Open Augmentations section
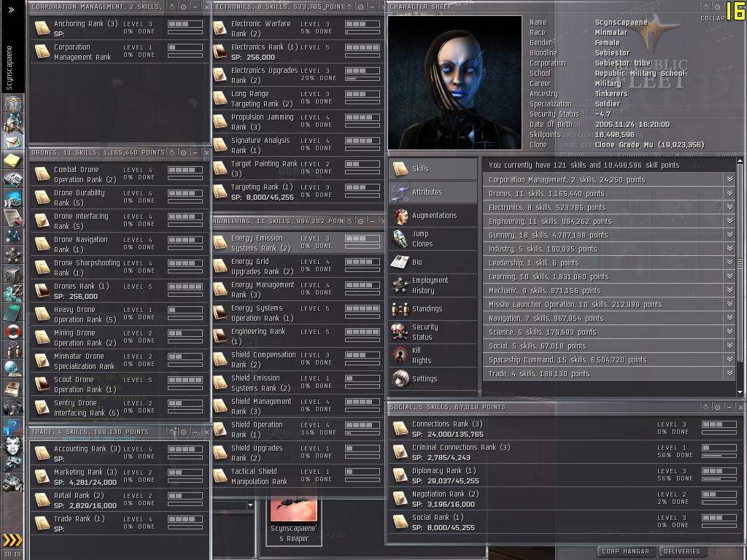The image size is (747, 560). pos(433,215)
